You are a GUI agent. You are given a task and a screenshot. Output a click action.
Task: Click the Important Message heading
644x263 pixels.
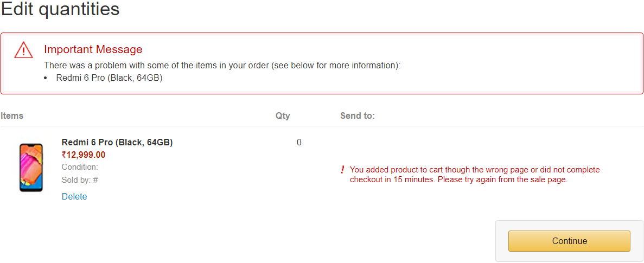pyautogui.click(x=93, y=49)
